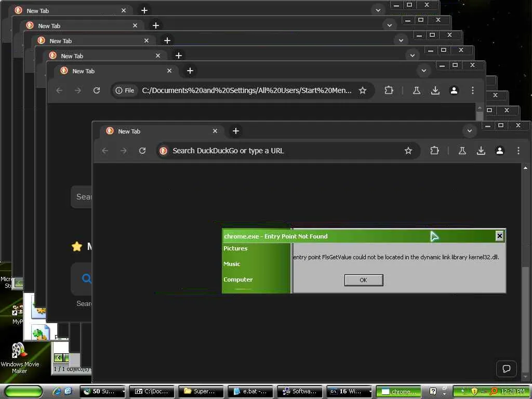The image size is (532, 399).
Task: Click front window scrollbar down arrow
Action: tap(526, 377)
